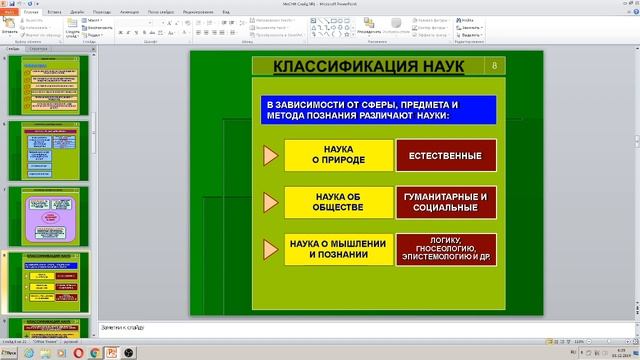
Task: Click the Создать слайд new slide icon
Action: tap(72, 24)
